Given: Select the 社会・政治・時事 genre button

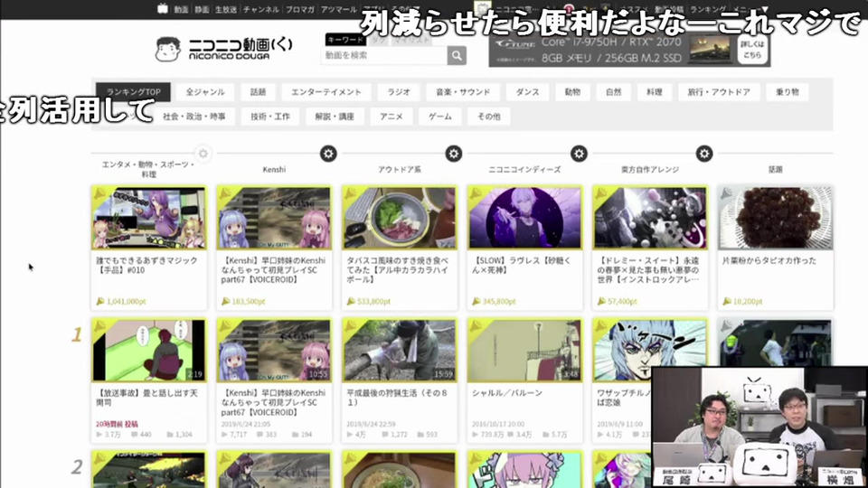Looking at the screenshot, I should point(193,117).
